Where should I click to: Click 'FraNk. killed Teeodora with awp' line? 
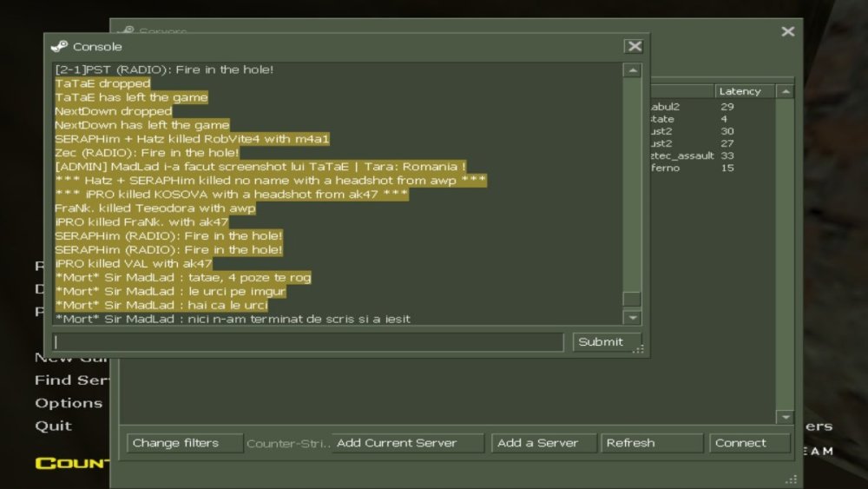pos(155,208)
